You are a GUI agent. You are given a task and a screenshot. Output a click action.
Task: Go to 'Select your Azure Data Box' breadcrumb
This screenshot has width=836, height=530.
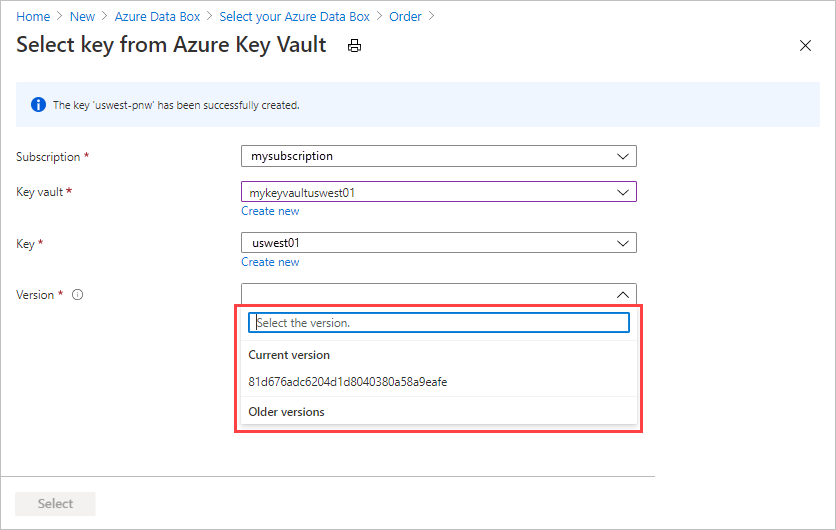295,17
